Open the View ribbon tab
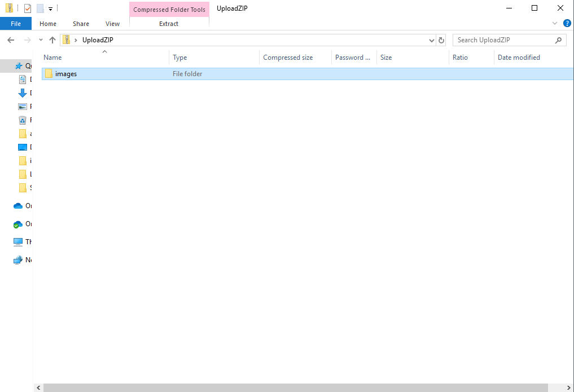Image resolution: width=574 pixels, height=392 pixels. coord(112,24)
